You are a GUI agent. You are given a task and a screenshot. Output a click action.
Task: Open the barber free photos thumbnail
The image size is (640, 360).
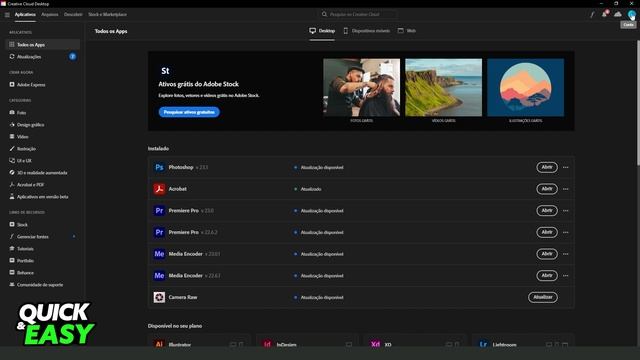[x=362, y=87]
